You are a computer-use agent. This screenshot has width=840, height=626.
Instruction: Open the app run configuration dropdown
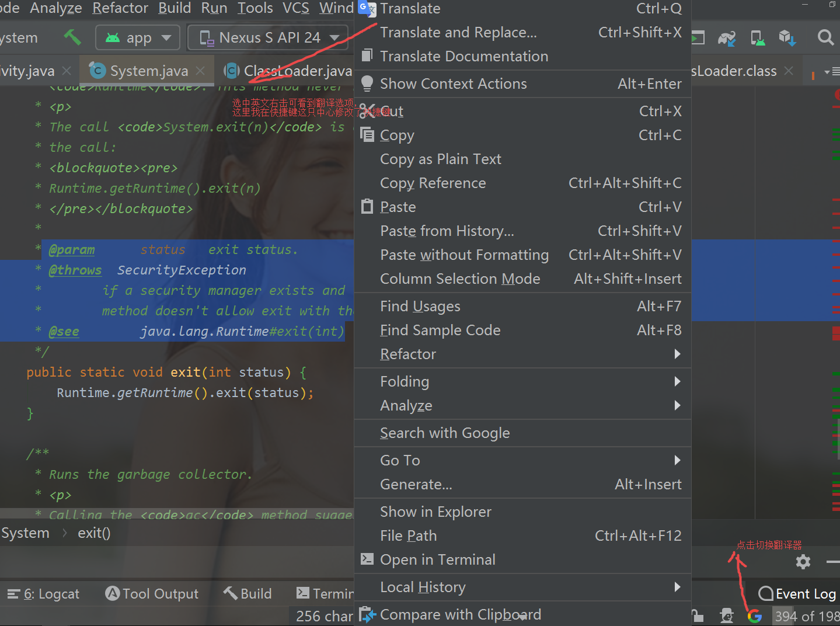tap(138, 38)
